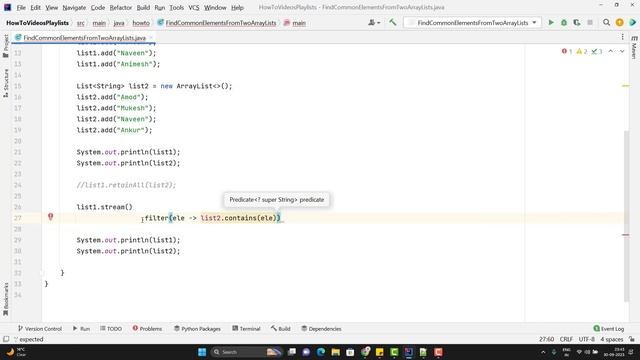The height and width of the screenshot is (360, 640).
Task: Open Version Control tool window
Action: coord(40,329)
